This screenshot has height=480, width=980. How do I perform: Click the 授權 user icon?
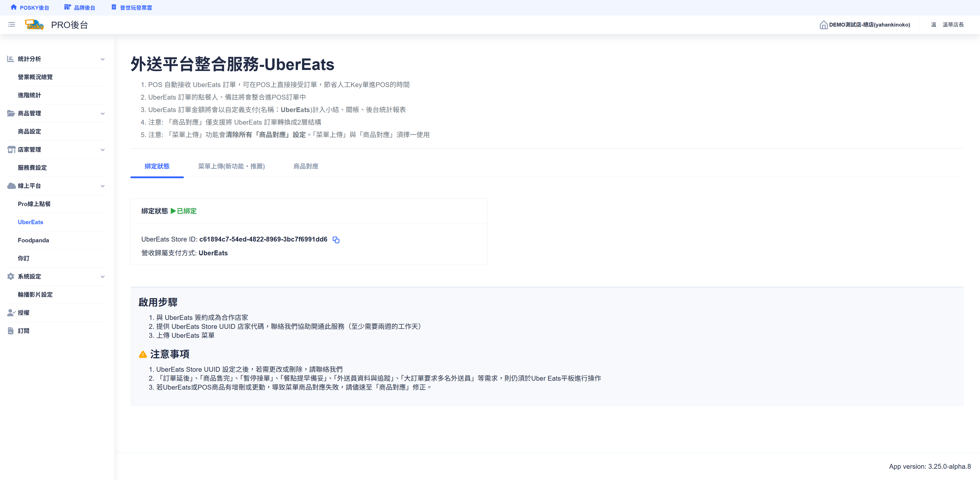click(x=11, y=313)
